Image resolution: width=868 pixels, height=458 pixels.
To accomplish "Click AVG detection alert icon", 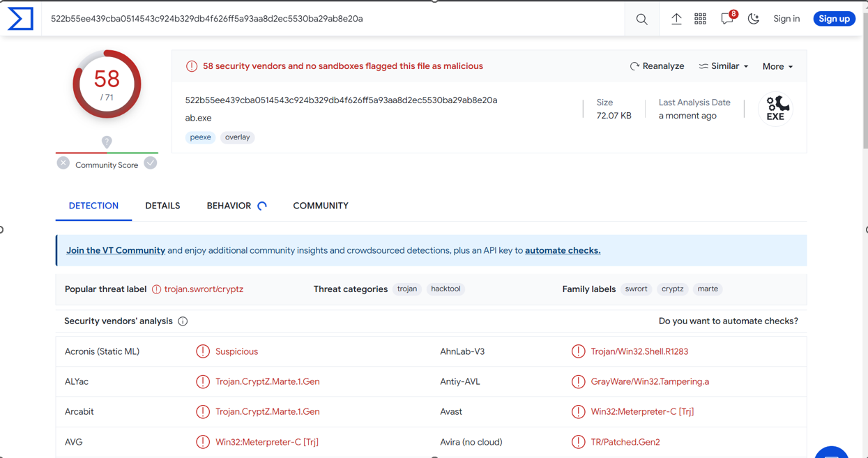I will click(203, 442).
